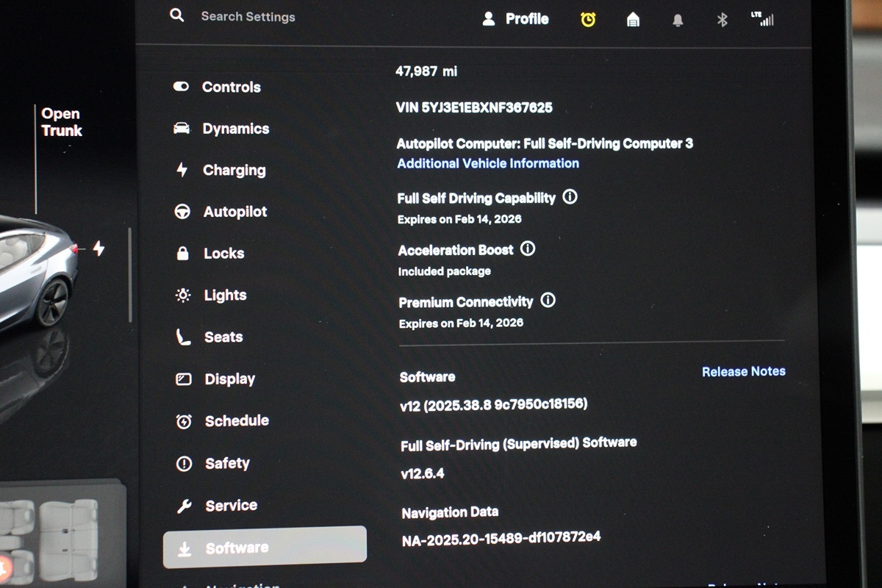Tap the LTE signal strength indicator
The width and height of the screenshot is (882, 588).
click(x=763, y=19)
